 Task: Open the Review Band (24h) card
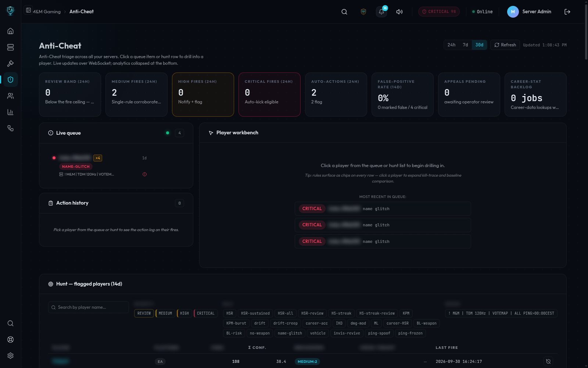pos(70,95)
